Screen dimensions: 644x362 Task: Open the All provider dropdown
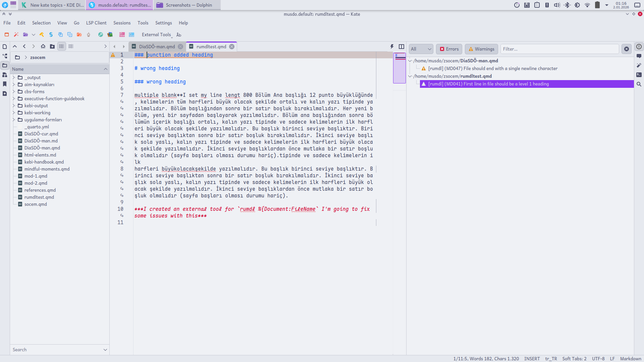pos(421,49)
